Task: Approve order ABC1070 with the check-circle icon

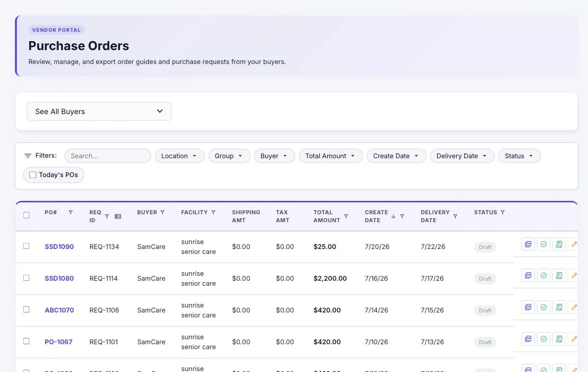Action: click(543, 307)
